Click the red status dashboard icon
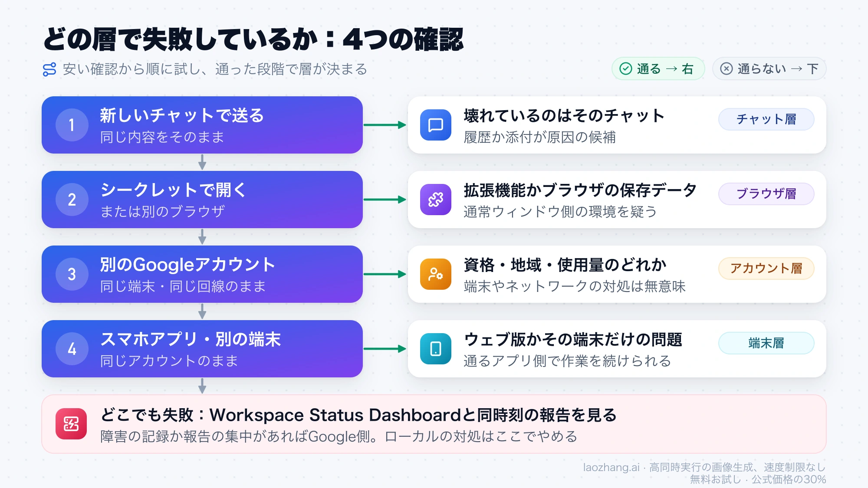The height and width of the screenshot is (488, 868). click(x=71, y=424)
